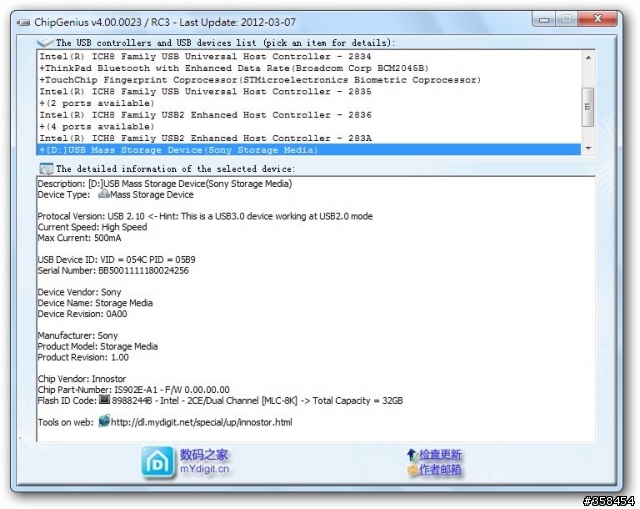Click the device list scroll down arrow
The width and height of the screenshot is (640, 509).
[588, 148]
